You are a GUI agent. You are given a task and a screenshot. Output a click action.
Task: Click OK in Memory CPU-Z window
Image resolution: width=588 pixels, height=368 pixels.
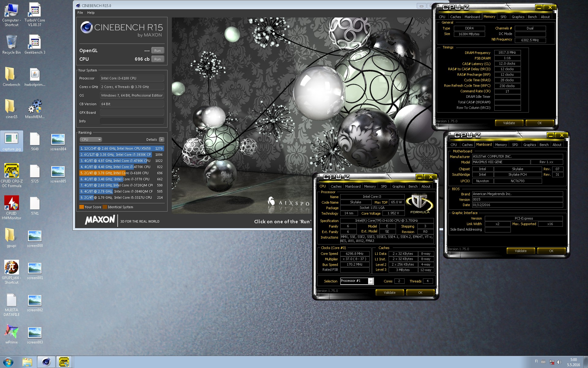pos(540,123)
